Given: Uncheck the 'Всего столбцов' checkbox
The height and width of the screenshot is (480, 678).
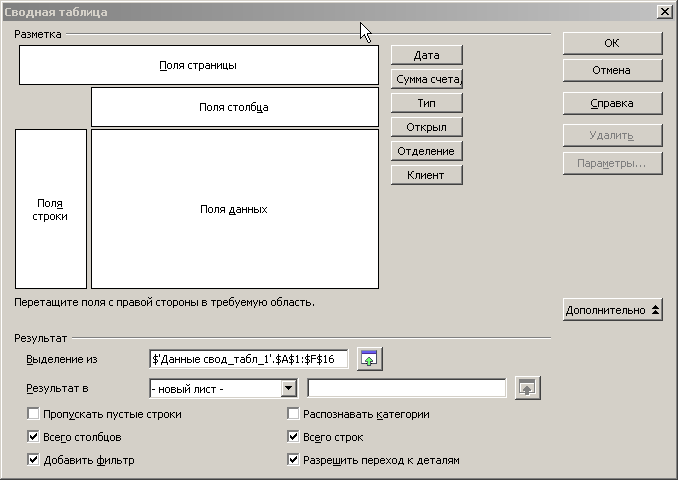Looking at the screenshot, I should pos(34,437).
